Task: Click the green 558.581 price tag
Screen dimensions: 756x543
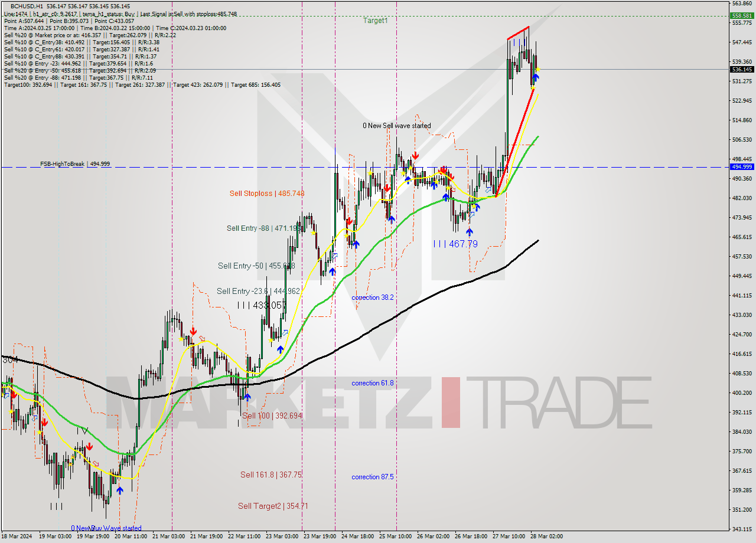Action: click(x=741, y=16)
